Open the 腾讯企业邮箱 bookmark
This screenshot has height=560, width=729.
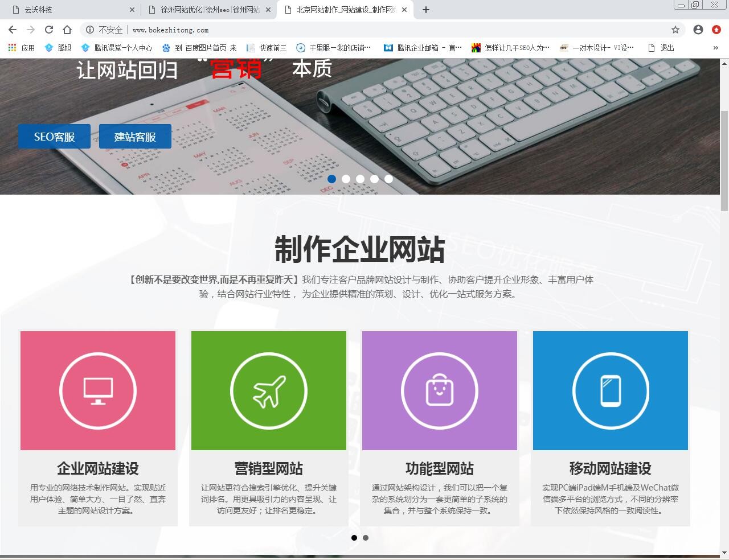coord(423,48)
